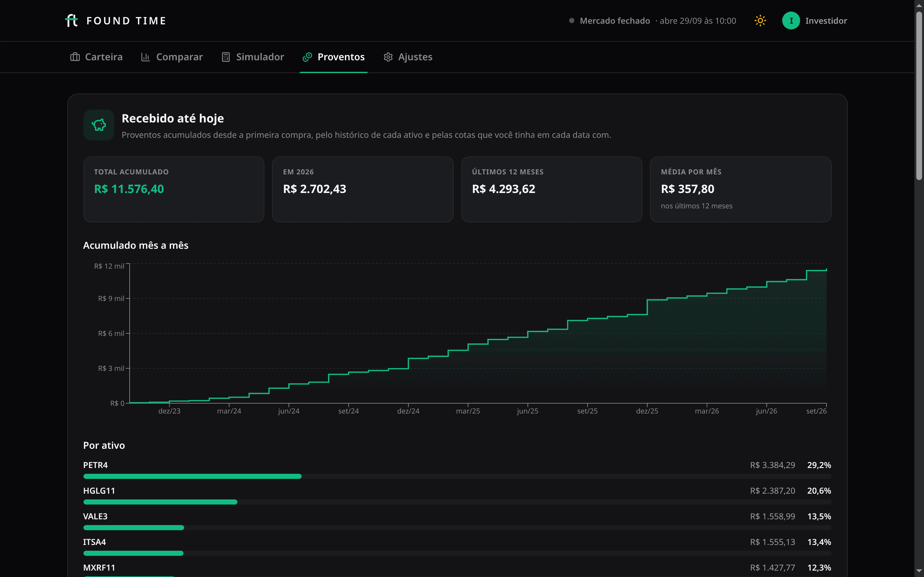Click the scrollbar down arrow
Screen dimensions: 924x577
click(919, 571)
